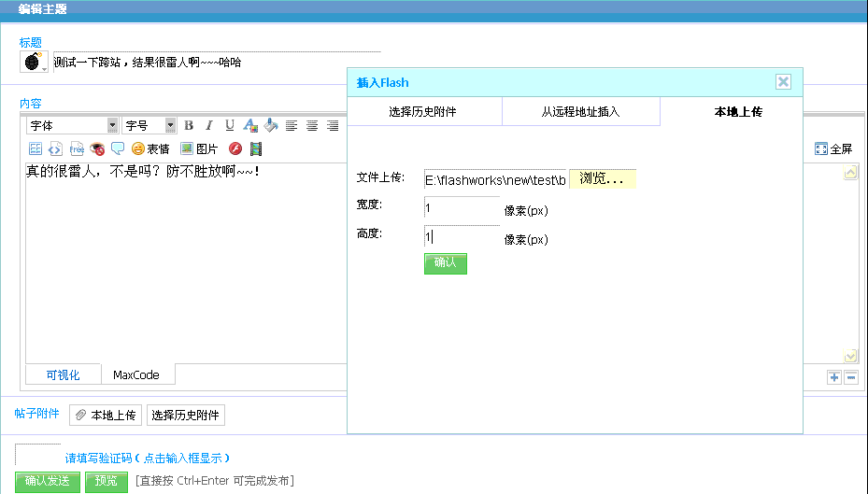Click the 全屏 fullscreen icon

(x=833, y=148)
